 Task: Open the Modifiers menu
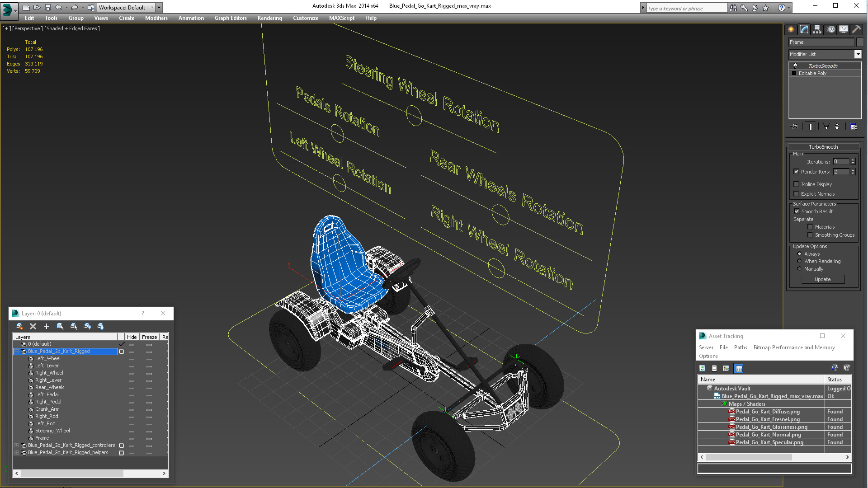point(156,18)
